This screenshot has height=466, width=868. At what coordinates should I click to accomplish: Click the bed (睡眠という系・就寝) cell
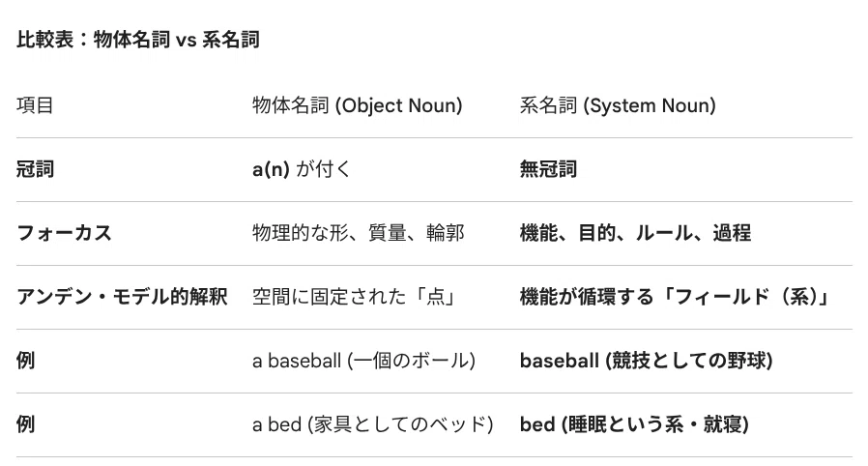click(634, 425)
